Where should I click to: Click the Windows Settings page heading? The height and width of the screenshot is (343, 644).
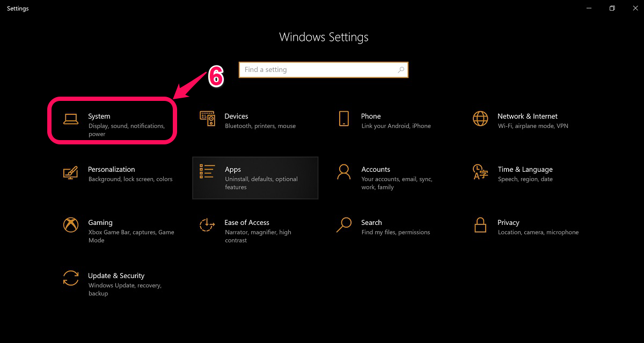point(324,38)
